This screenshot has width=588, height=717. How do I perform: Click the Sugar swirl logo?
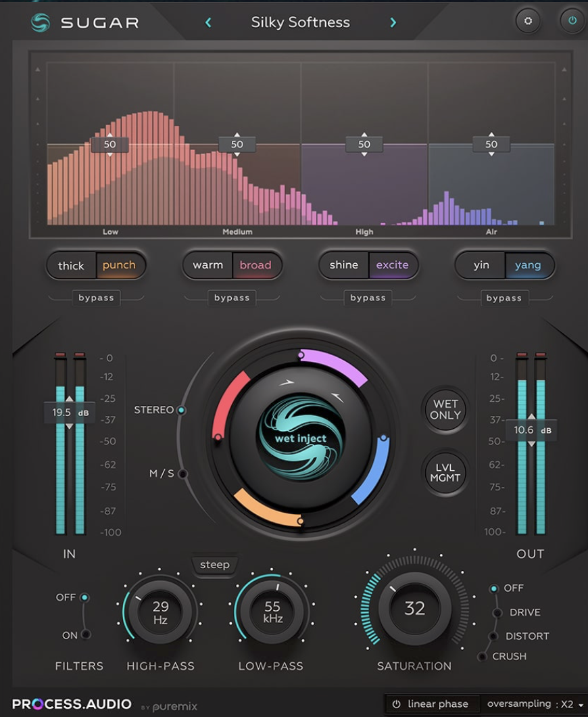point(41,22)
